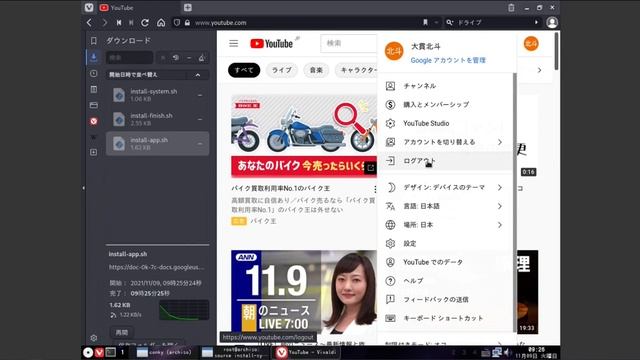The image size is (640, 360).
Task: Open the ad's three-dot options menu
Action: pyautogui.click(x=375, y=189)
